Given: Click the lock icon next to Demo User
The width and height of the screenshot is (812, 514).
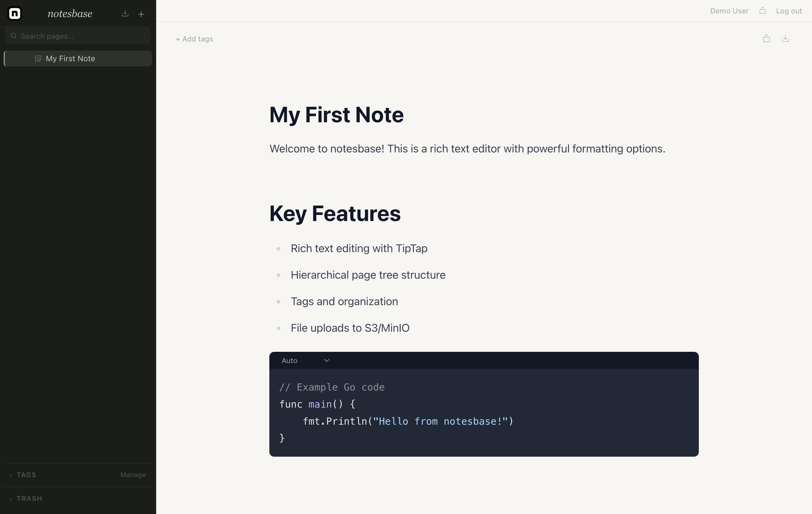Looking at the screenshot, I should pos(763,10).
